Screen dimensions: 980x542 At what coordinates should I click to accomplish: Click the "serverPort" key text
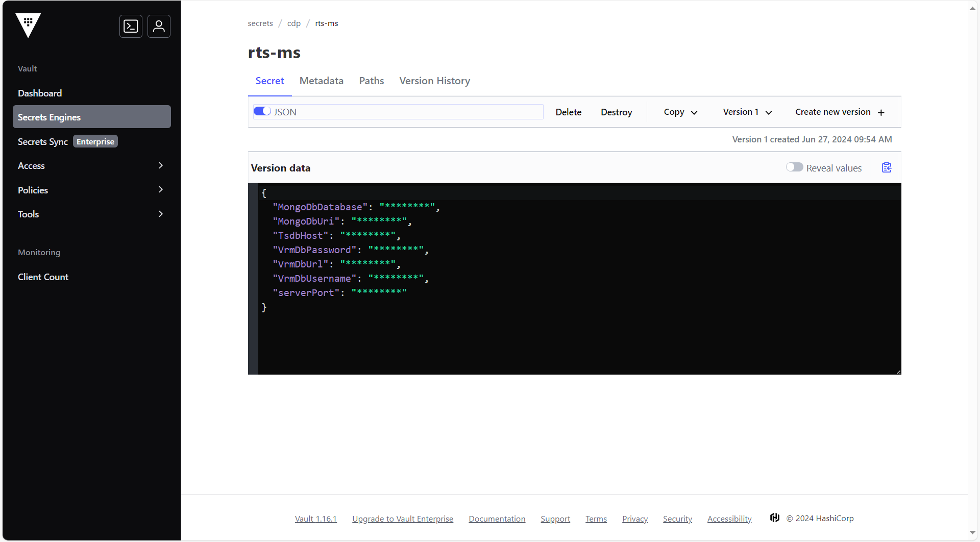(306, 292)
